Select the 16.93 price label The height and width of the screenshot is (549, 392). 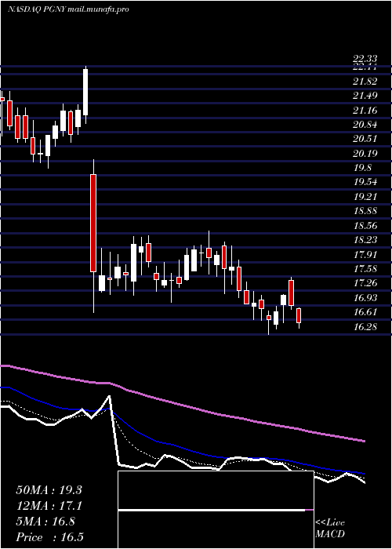pos(365,298)
